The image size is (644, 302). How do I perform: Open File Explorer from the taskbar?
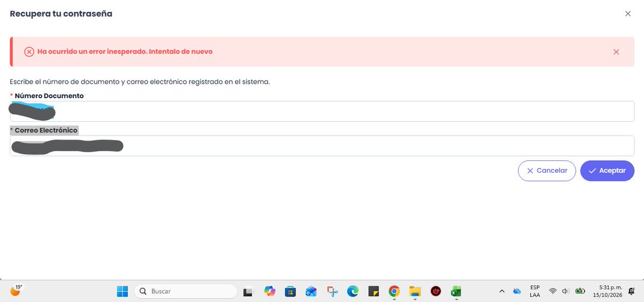pos(415,291)
